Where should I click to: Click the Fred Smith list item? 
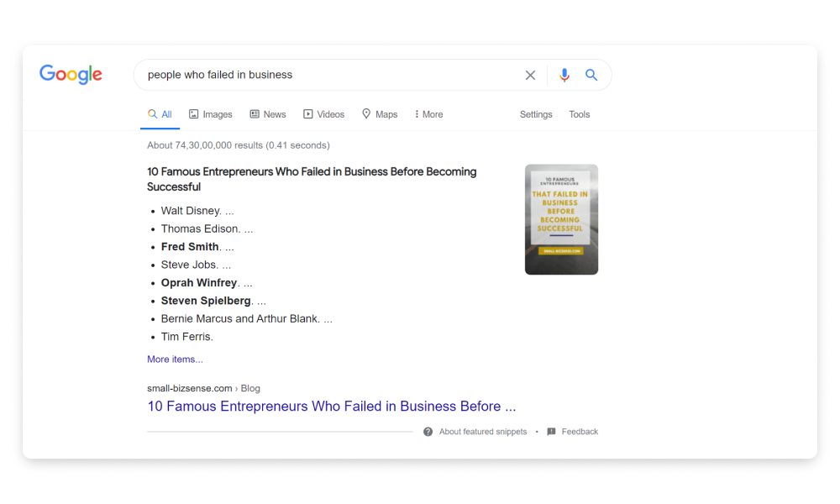197,247
